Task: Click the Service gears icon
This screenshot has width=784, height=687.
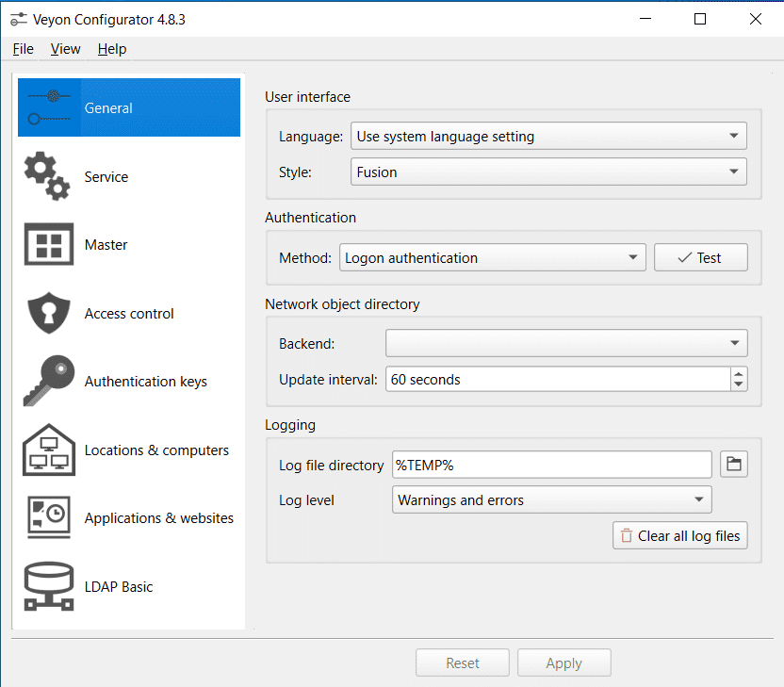Action: 47,176
